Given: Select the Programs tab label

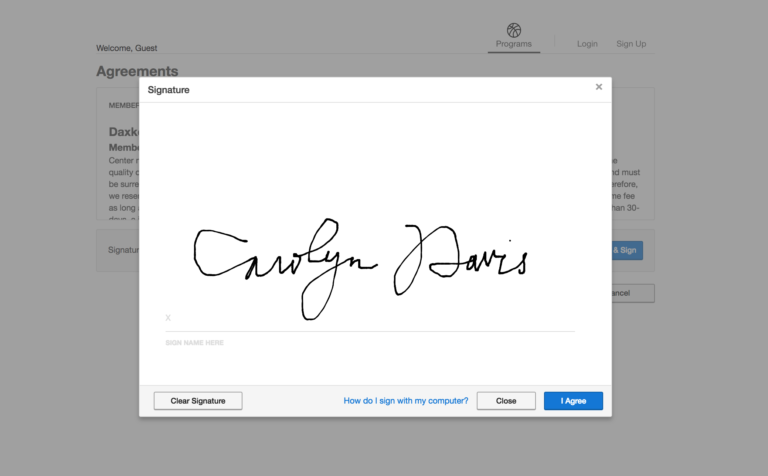Looking at the screenshot, I should 513,44.
